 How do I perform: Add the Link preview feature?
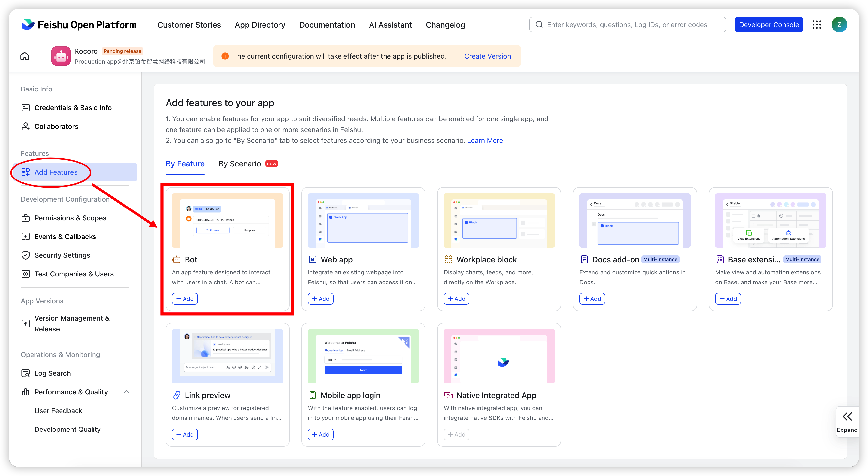(185, 434)
